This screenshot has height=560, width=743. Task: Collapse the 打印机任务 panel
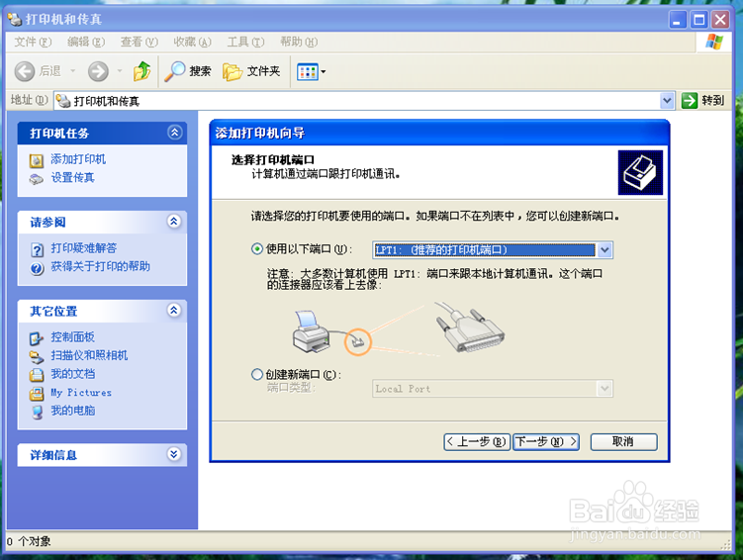(x=174, y=133)
